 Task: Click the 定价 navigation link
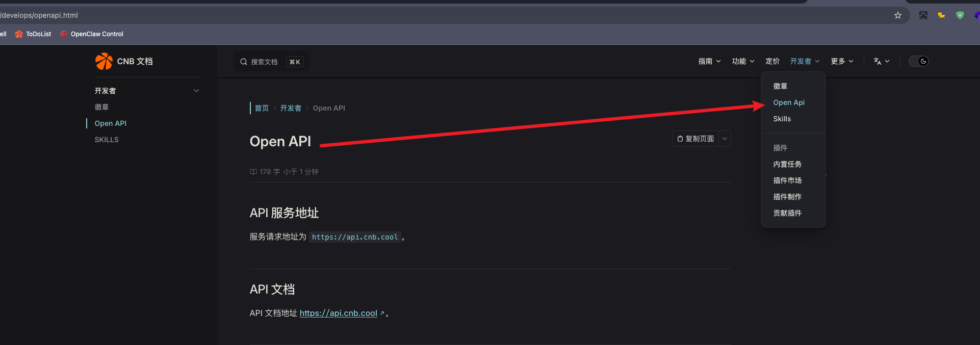point(772,61)
